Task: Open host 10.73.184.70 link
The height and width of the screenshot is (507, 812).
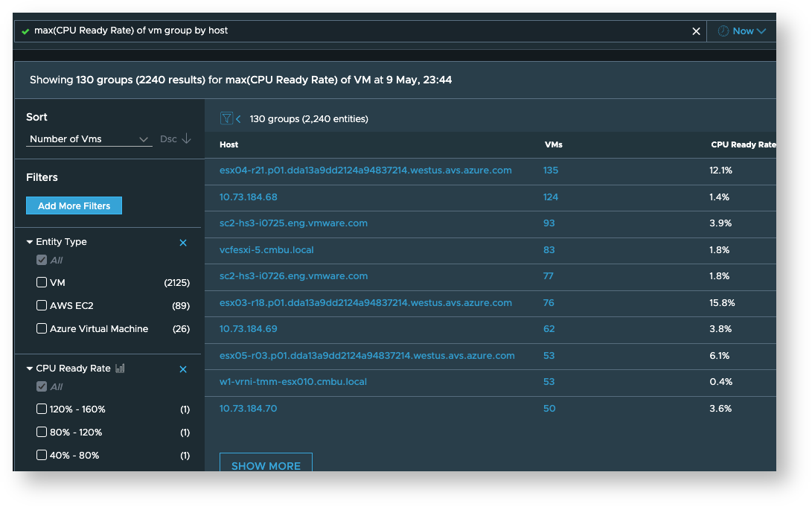Action: tap(248, 409)
